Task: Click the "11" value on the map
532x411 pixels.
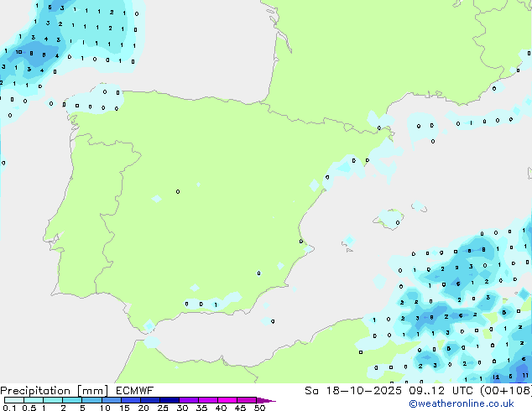Action: click(525, 376)
